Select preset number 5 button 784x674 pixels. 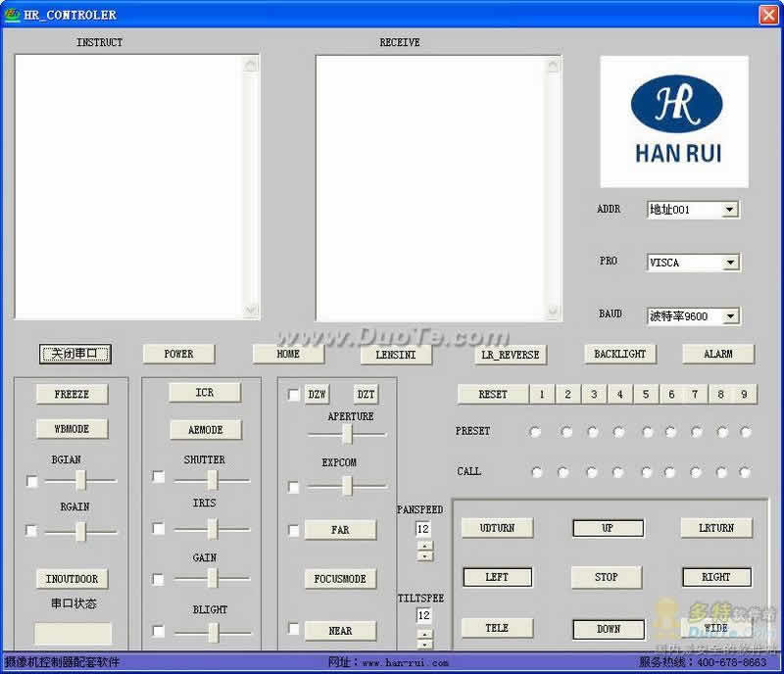[646, 394]
